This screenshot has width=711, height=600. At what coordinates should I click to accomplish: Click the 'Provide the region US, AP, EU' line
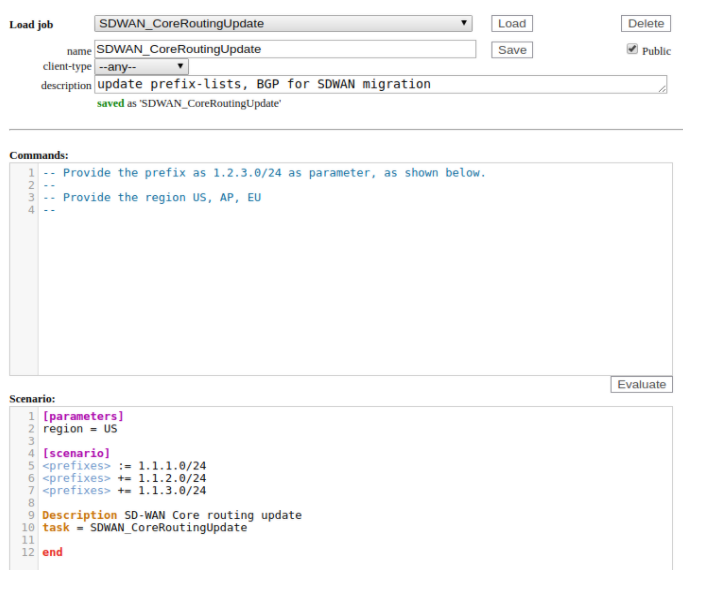(x=152, y=198)
